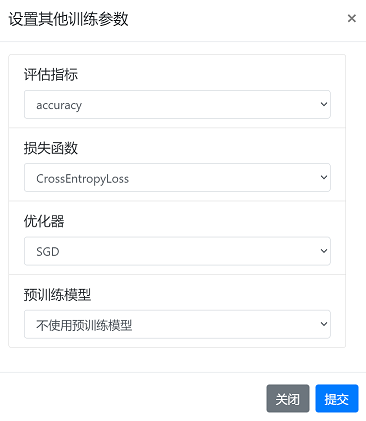Click the gray 关闭 button
366x421 pixels.
click(x=288, y=399)
